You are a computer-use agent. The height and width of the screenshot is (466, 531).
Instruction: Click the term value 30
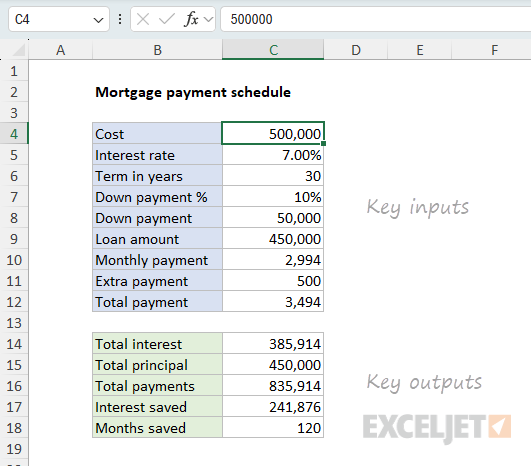point(273,176)
